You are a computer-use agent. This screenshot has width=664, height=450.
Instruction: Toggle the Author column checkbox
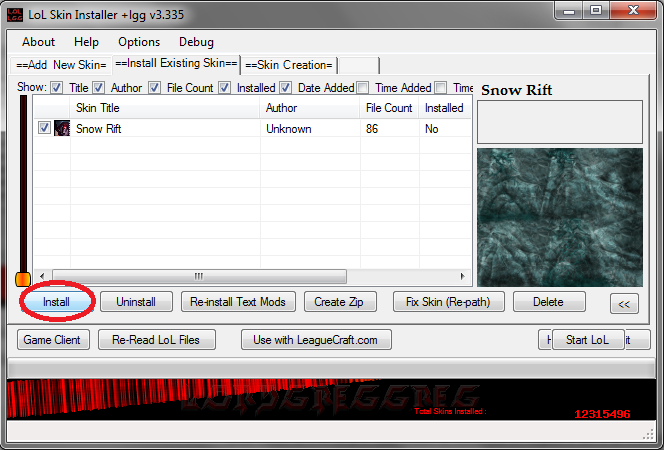[x=98, y=88]
